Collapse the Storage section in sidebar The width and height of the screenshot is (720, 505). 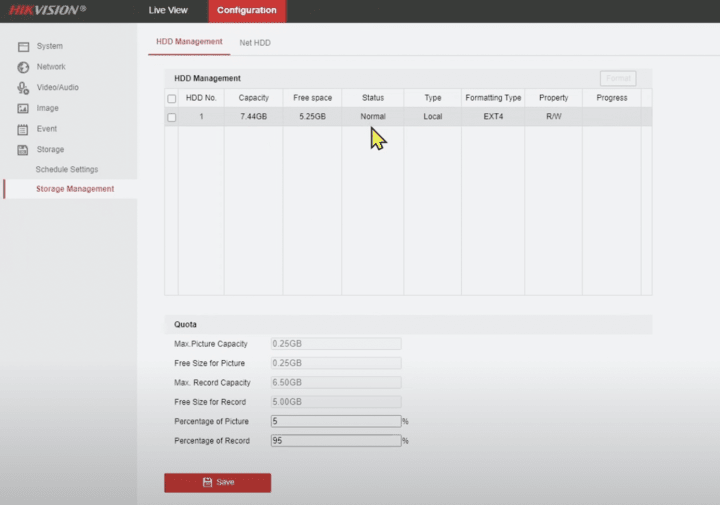50,150
